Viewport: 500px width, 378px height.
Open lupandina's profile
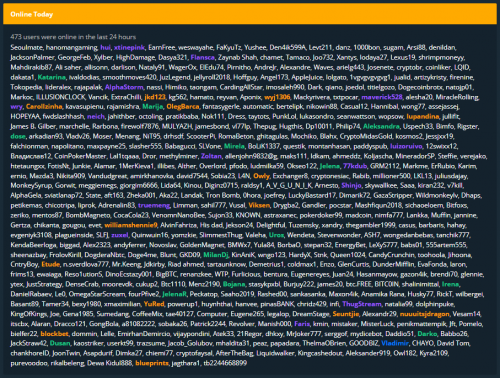(x=423, y=117)
